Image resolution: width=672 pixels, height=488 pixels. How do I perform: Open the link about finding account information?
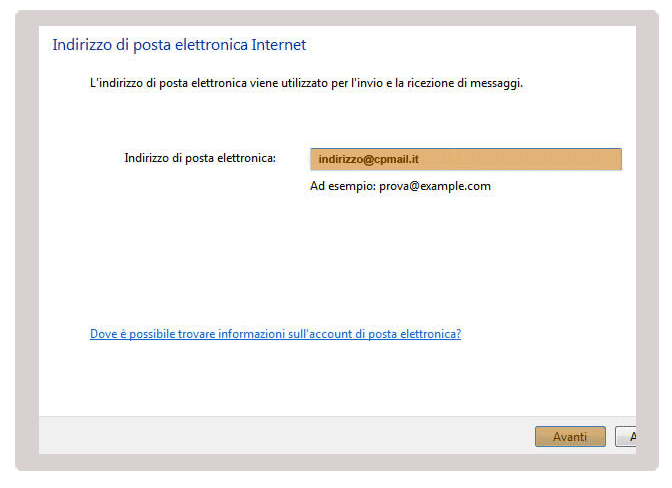(x=275, y=334)
